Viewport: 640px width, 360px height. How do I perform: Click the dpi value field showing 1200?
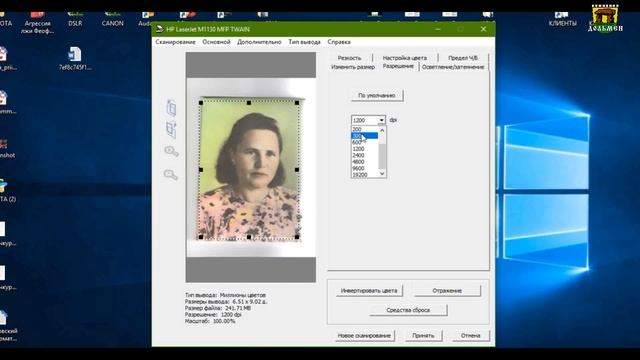click(x=364, y=120)
